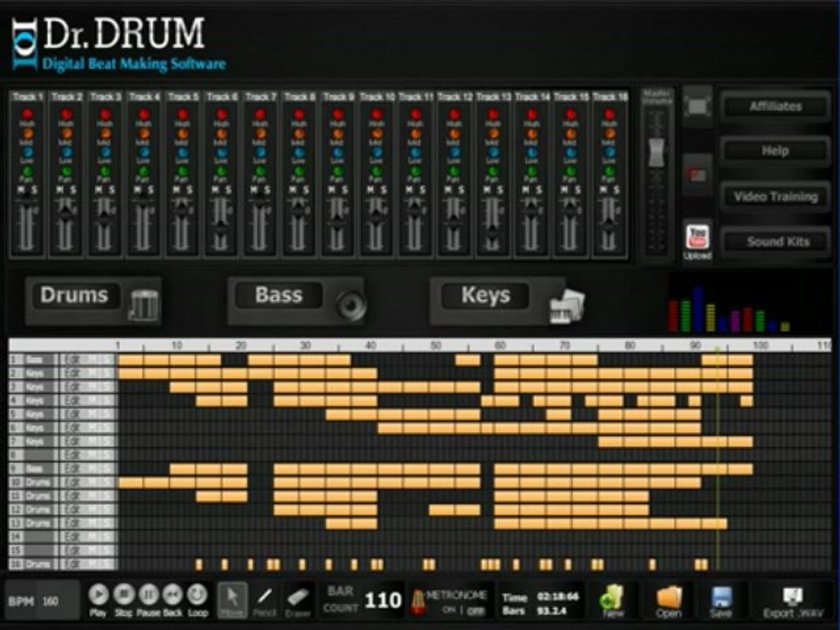Select the Pencil tool

point(264,600)
